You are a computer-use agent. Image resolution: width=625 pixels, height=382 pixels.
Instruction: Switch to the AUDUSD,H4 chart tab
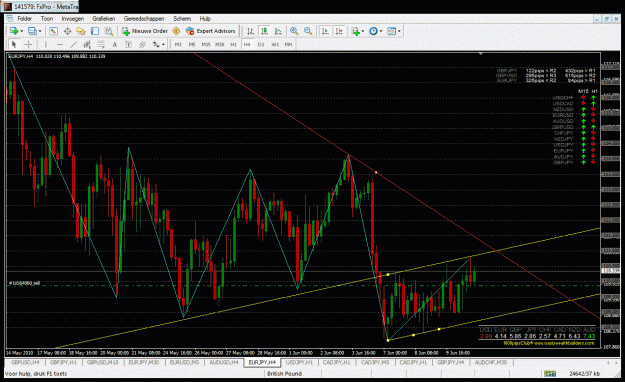point(224,362)
